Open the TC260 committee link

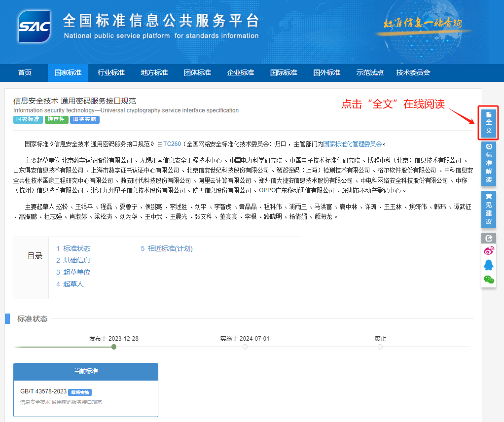point(172,144)
